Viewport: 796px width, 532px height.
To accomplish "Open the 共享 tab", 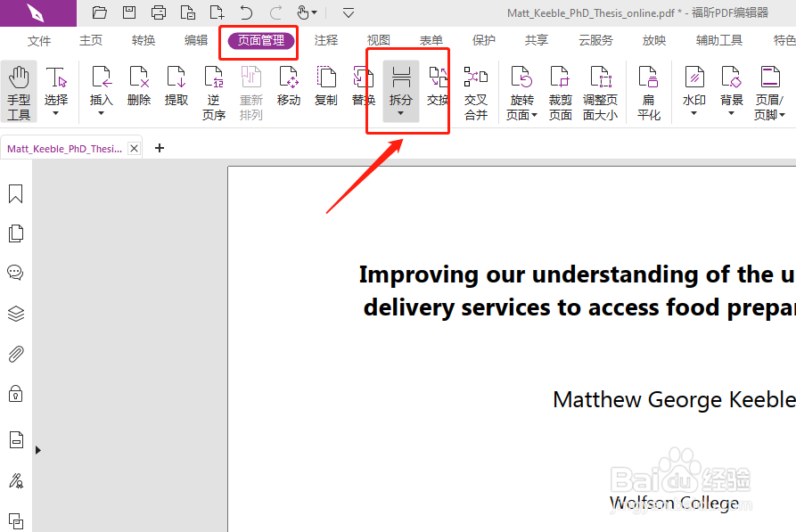I will pyautogui.click(x=537, y=41).
